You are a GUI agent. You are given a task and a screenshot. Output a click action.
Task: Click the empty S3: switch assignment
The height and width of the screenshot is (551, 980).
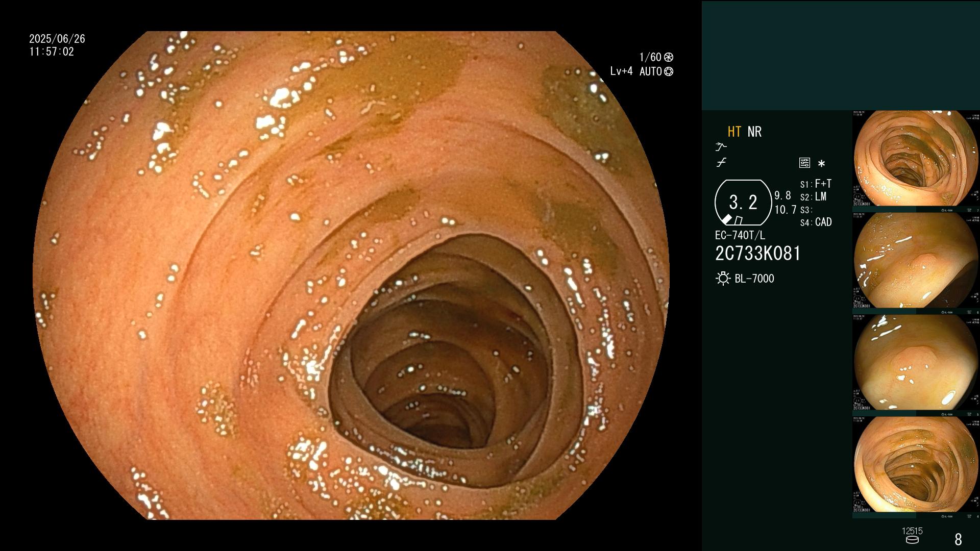[806, 210]
